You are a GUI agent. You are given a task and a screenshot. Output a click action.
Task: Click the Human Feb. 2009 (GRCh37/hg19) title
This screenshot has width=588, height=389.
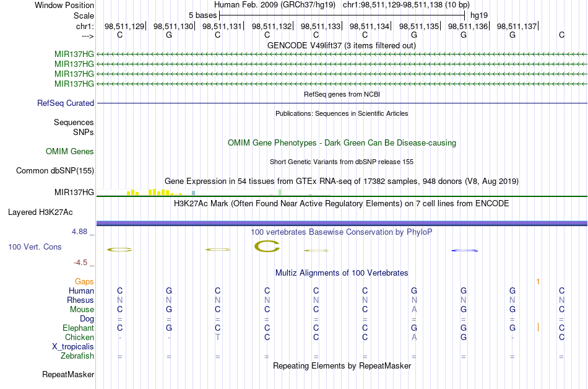click(275, 5)
